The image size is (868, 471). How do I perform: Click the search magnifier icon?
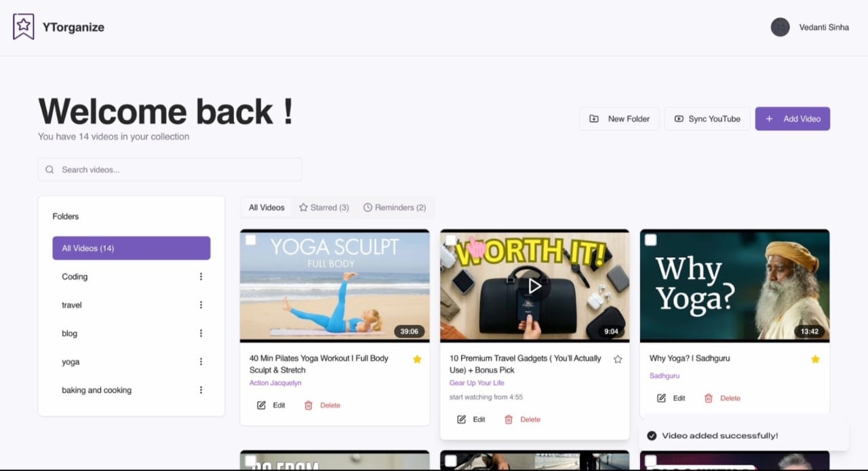50,170
